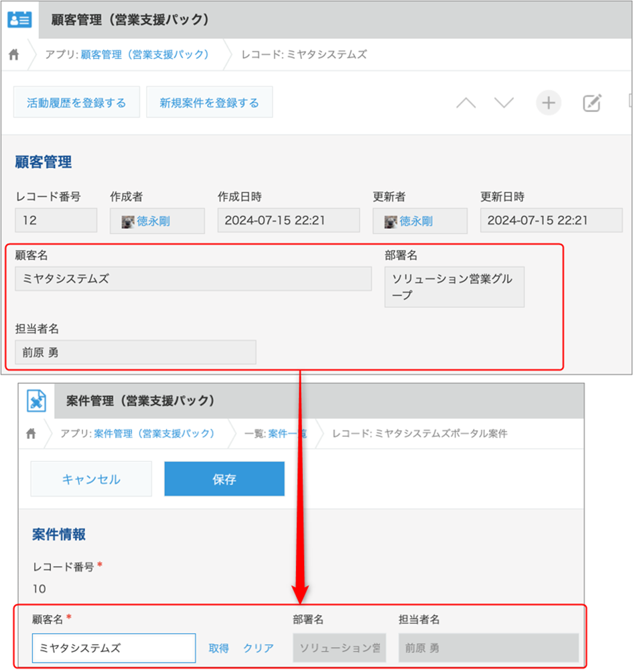Click home icon in 案件管理 breadcrumb
This screenshot has height=672, width=633.
point(31,433)
